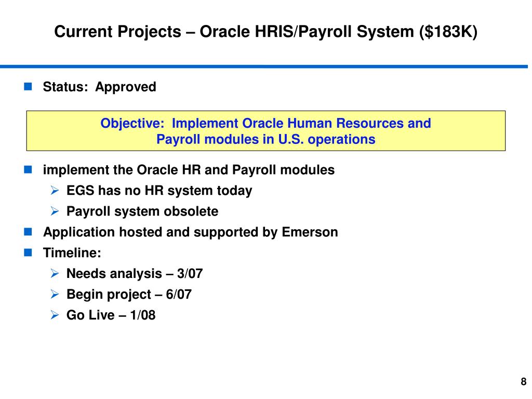Image resolution: width=532 pixels, height=399 pixels.
Task: Click the square bullet beside 'implement the Oracle HR'
Action: coord(28,169)
